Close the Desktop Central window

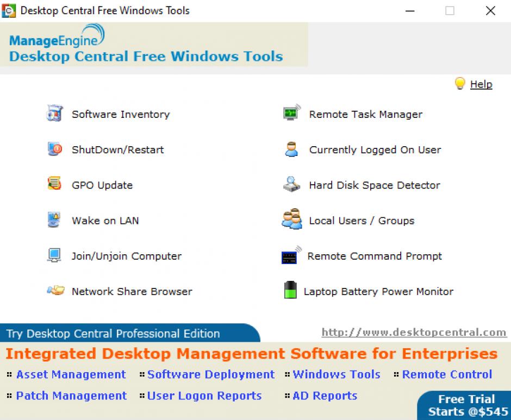490,11
